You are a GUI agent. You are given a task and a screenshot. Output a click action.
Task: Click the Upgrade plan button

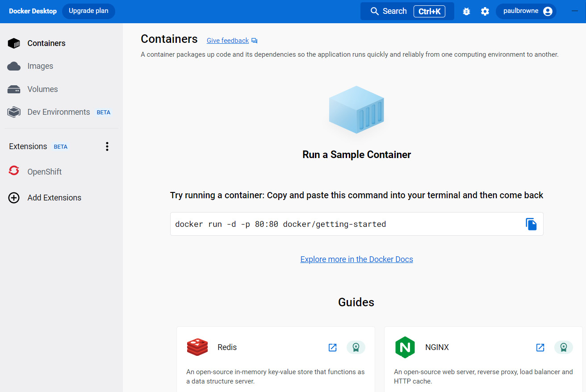click(x=88, y=11)
